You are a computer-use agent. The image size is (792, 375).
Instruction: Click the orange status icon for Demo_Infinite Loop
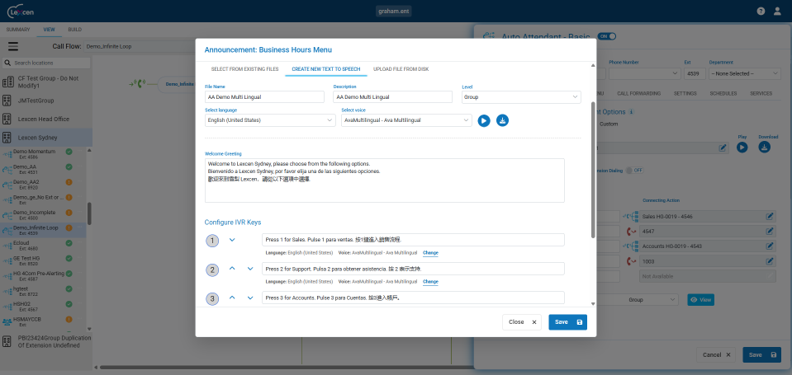point(69,228)
